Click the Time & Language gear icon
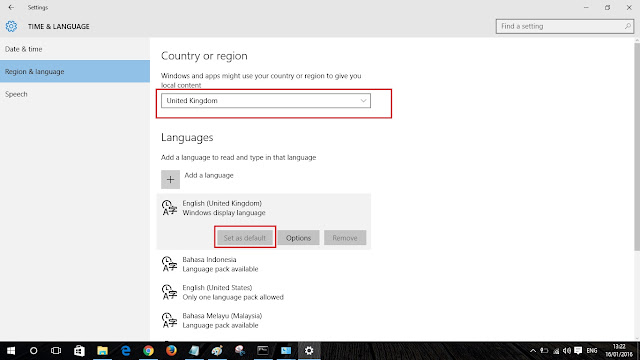This screenshot has height=360, width=640. [11, 27]
